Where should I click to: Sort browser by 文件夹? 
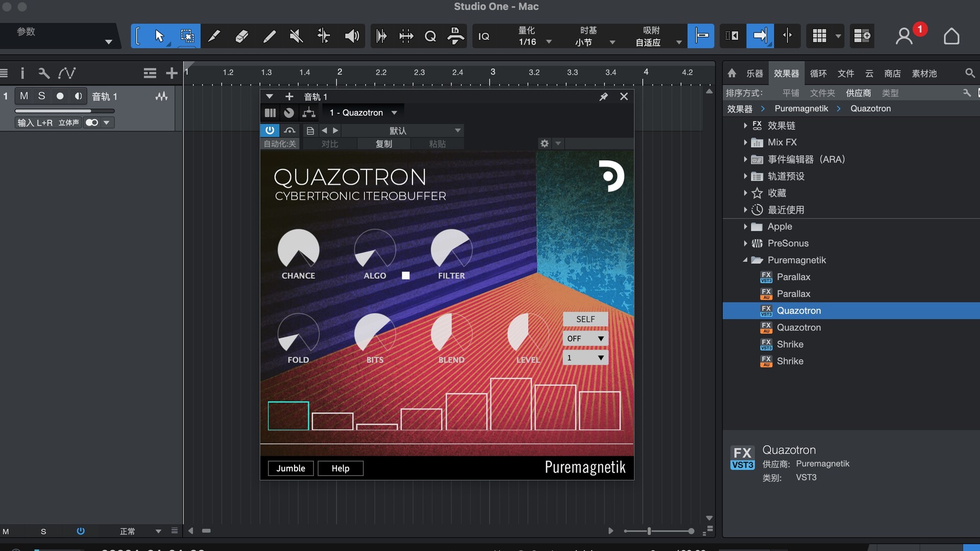pyautogui.click(x=822, y=93)
